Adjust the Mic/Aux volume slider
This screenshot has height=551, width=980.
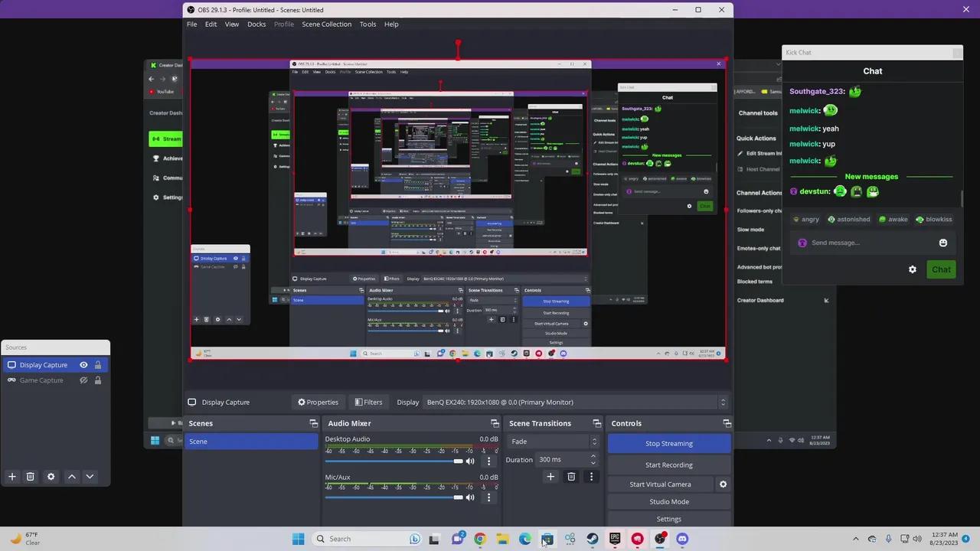[x=394, y=497]
